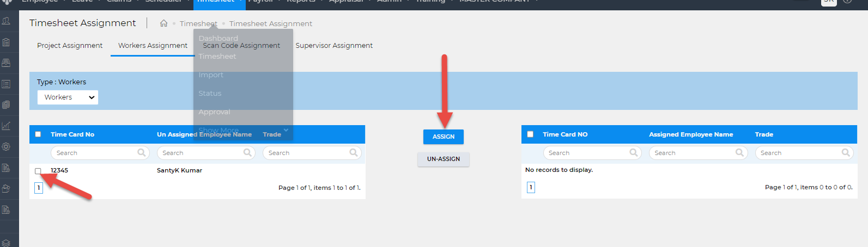Open the inbox tray icon in sidebar

[7, 63]
